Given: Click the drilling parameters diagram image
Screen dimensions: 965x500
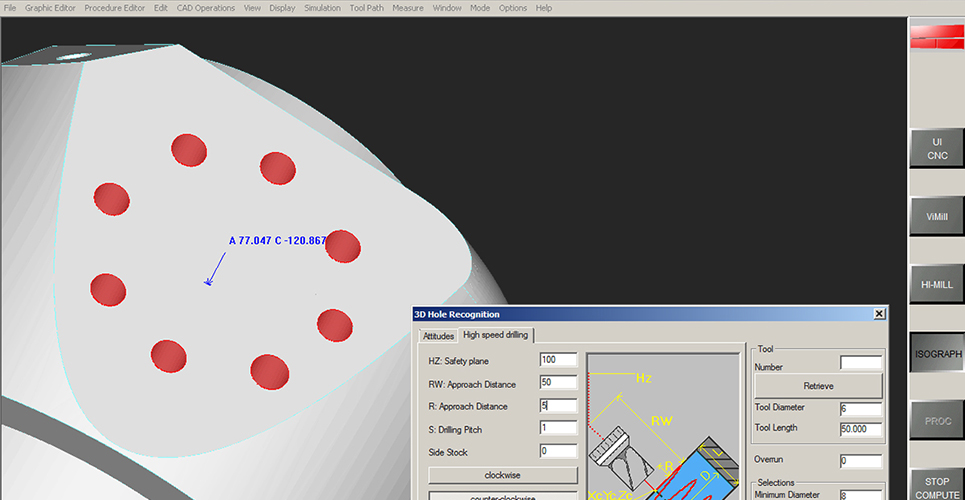Looking at the screenshot, I should pos(663,426).
